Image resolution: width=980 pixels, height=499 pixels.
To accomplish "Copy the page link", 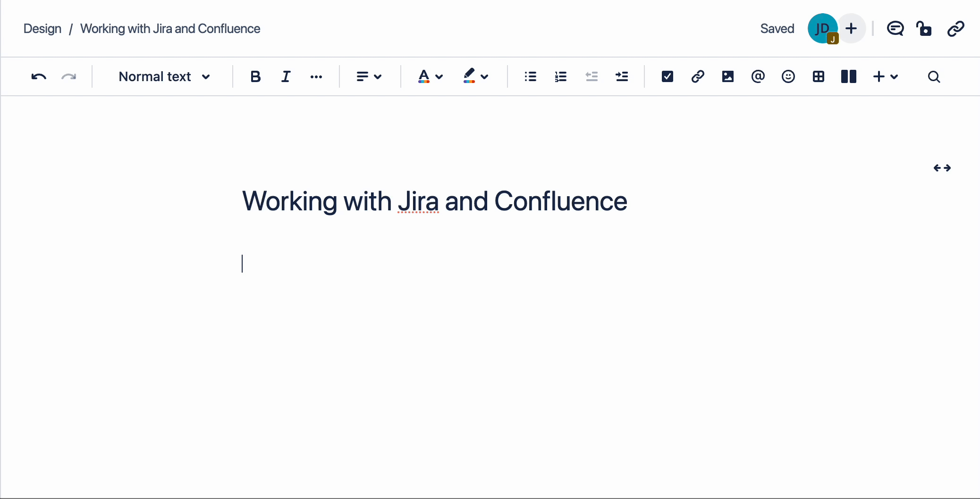I will [x=955, y=29].
